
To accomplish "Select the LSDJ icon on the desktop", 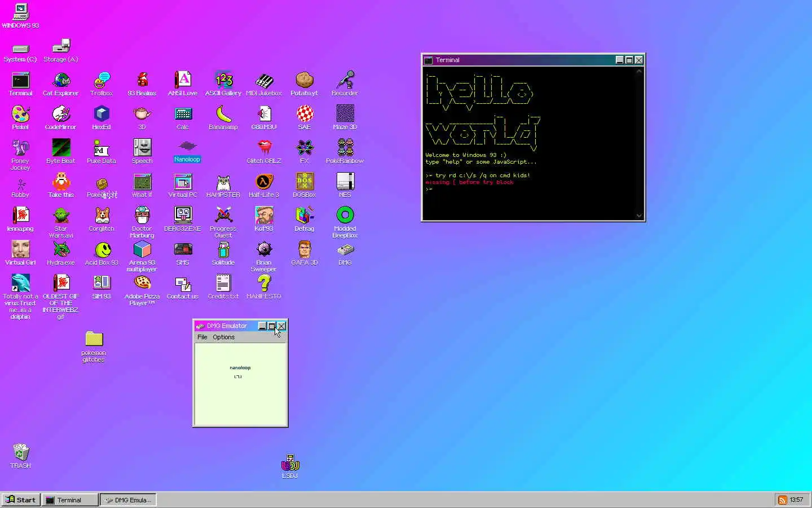I will point(290,467).
